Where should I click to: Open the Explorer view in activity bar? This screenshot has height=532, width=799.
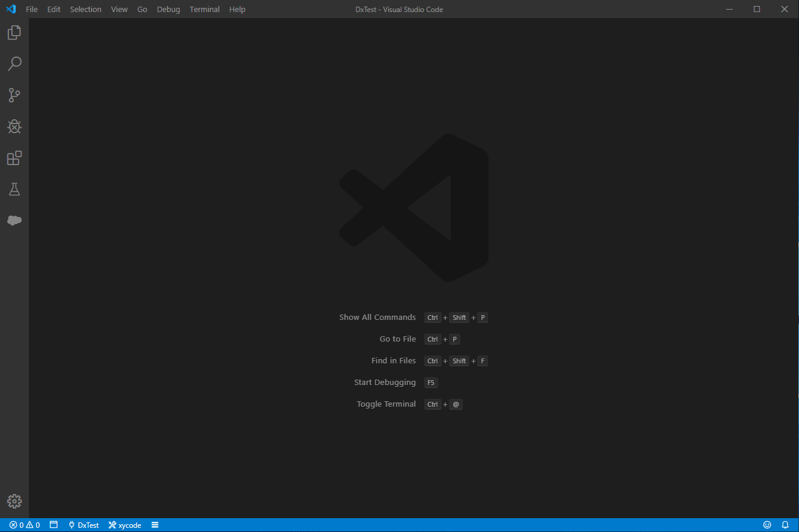(x=14, y=33)
